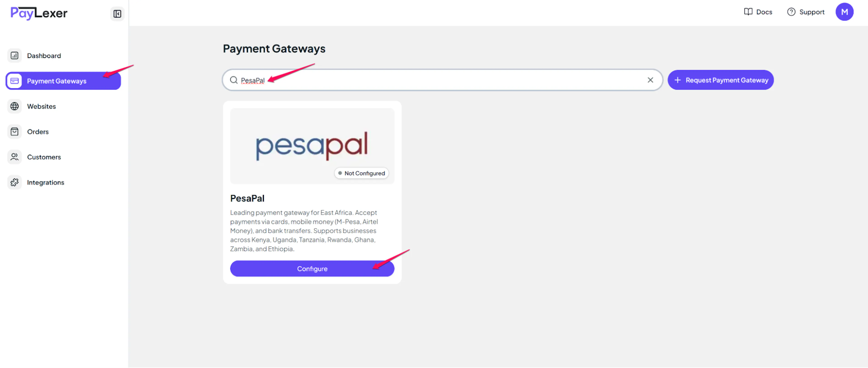Image resolution: width=868 pixels, height=368 pixels.
Task: Click the pesapal logo thumbnail
Action: [312, 145]
